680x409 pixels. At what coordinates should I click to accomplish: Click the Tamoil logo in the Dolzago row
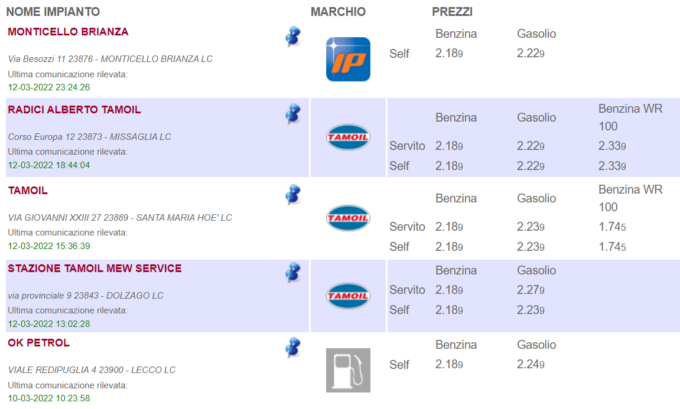(348, 295)
